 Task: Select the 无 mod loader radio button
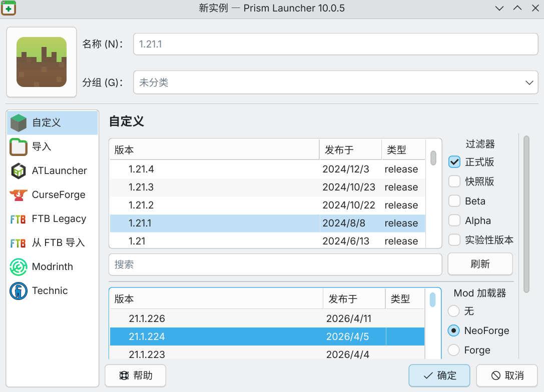point(454,311)
